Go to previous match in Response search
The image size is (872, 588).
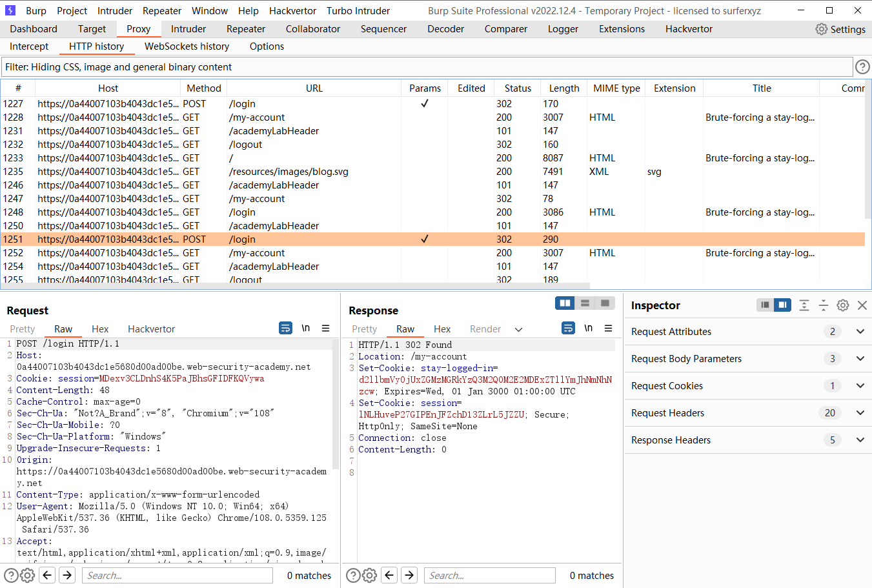coord(389,574)
